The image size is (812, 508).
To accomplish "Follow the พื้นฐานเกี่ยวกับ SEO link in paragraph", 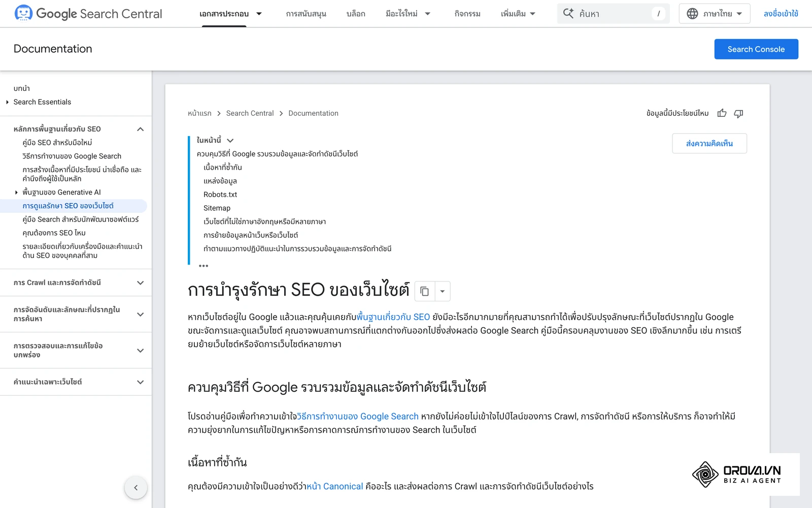I will tap(393, 317).
